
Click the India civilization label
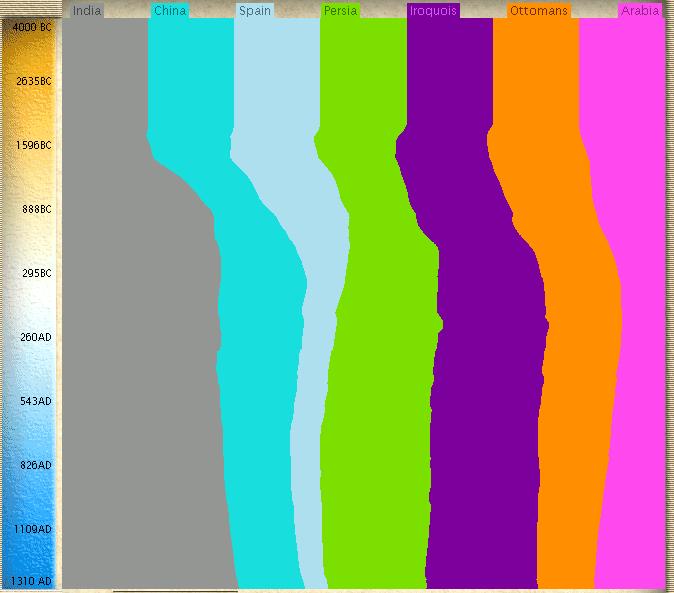point(88,11)
